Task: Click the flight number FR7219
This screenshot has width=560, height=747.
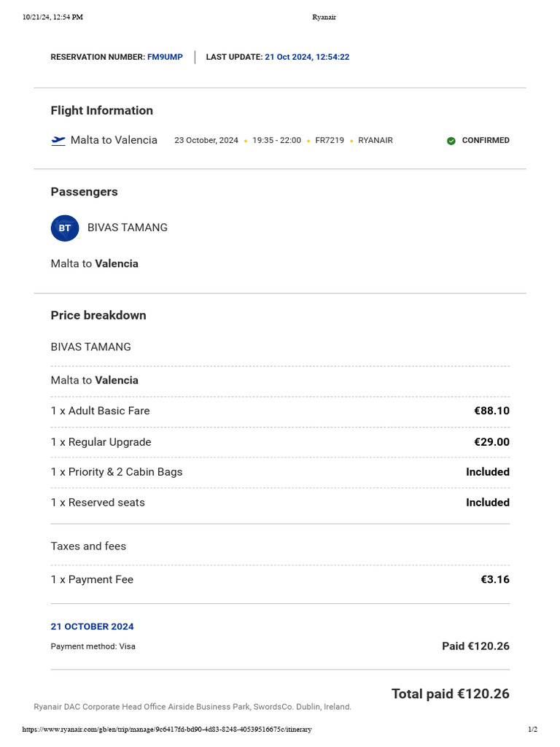Action: [330, 141]
